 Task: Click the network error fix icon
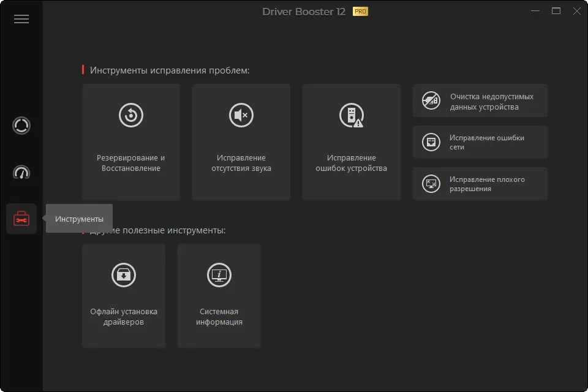431,142
